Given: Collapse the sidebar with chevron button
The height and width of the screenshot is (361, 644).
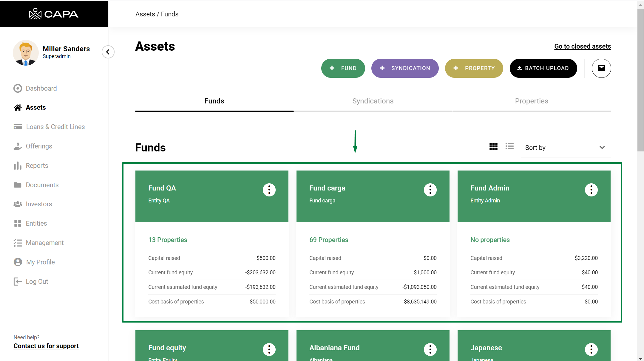Looking at the screenshot, I should 108,52.
